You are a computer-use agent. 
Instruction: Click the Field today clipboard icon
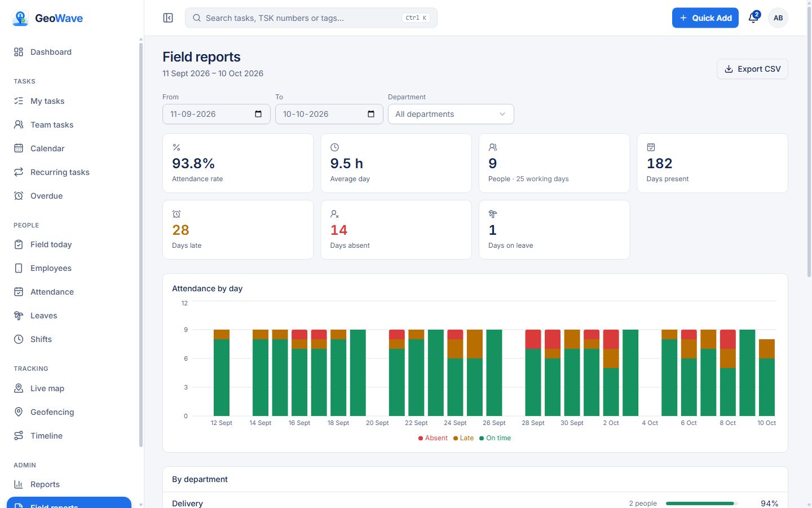[x=19, y=244]
